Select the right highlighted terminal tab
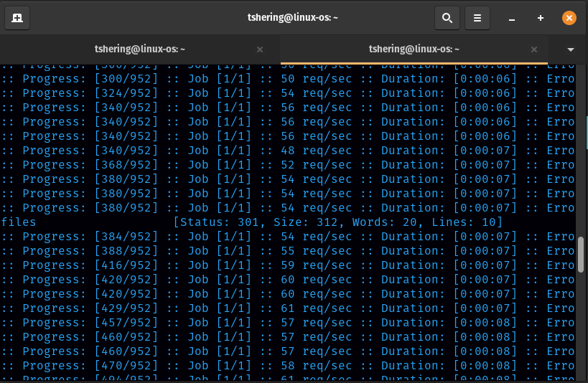Viewport: 588px width, 383px height. point(414,49)
